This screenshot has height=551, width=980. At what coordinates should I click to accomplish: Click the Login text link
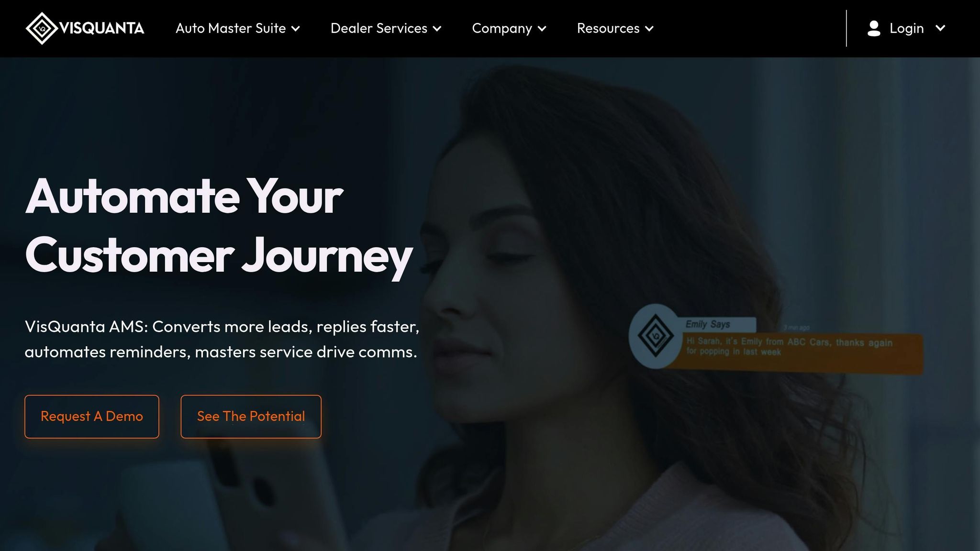(906, 28)
